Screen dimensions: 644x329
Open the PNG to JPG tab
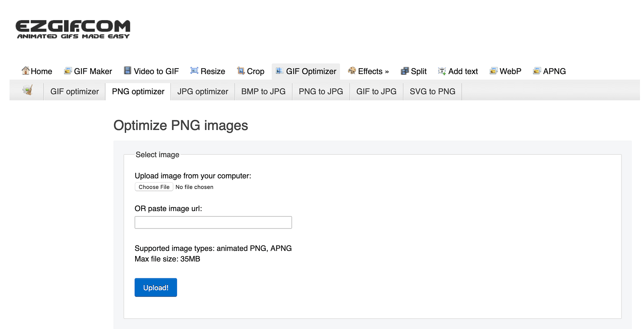click(x=321, y=91)
